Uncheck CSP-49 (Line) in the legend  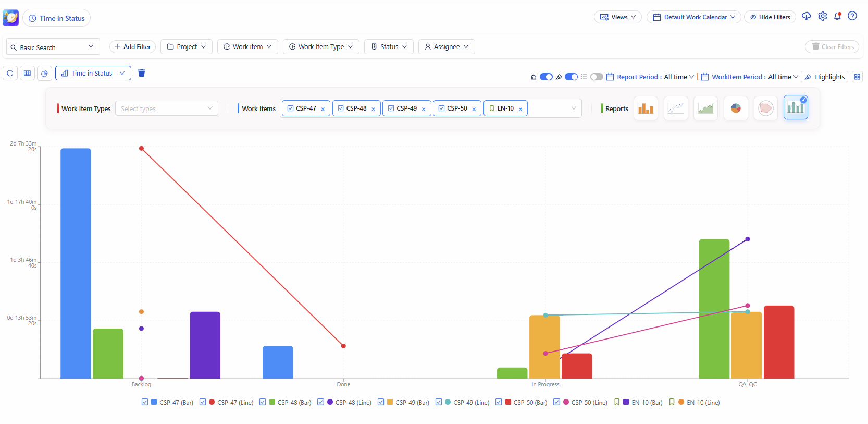pyautogui.click(x=439, y=402)
